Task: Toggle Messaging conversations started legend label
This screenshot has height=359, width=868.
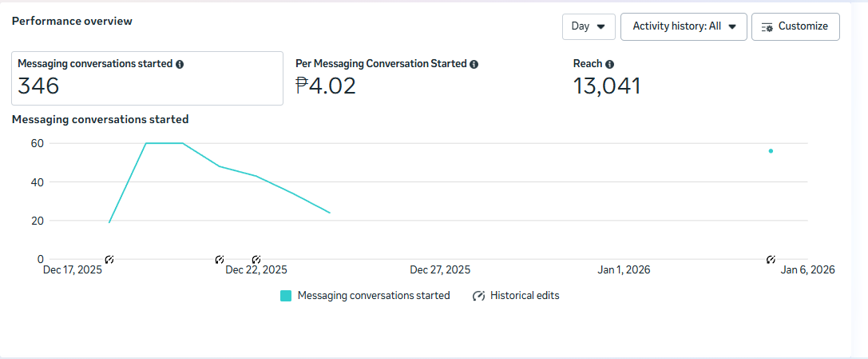Action: pyautogui.click(x=373, y=296)
